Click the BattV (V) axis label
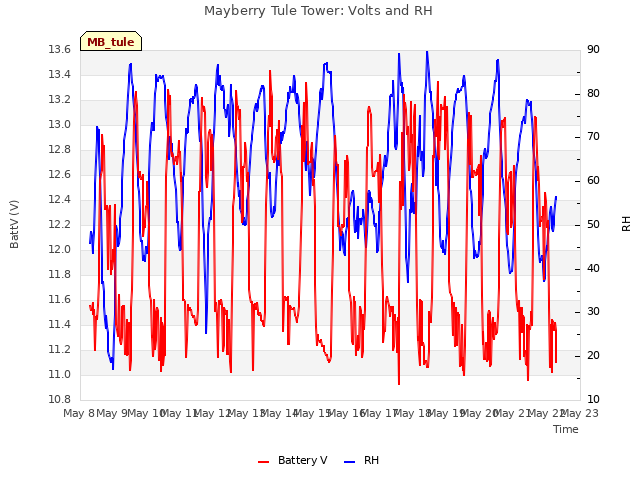Viewport: 640px width, 480px height. click(x=14, y=224)
